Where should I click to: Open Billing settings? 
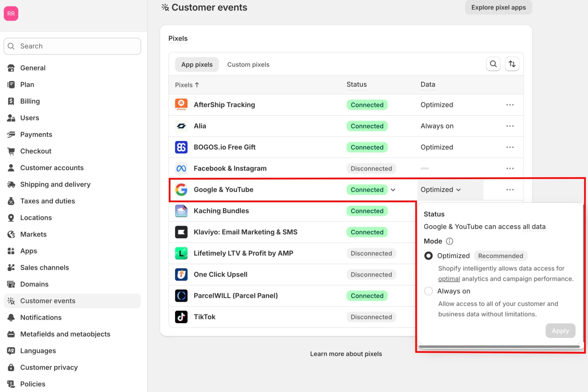tap(72, 101)
